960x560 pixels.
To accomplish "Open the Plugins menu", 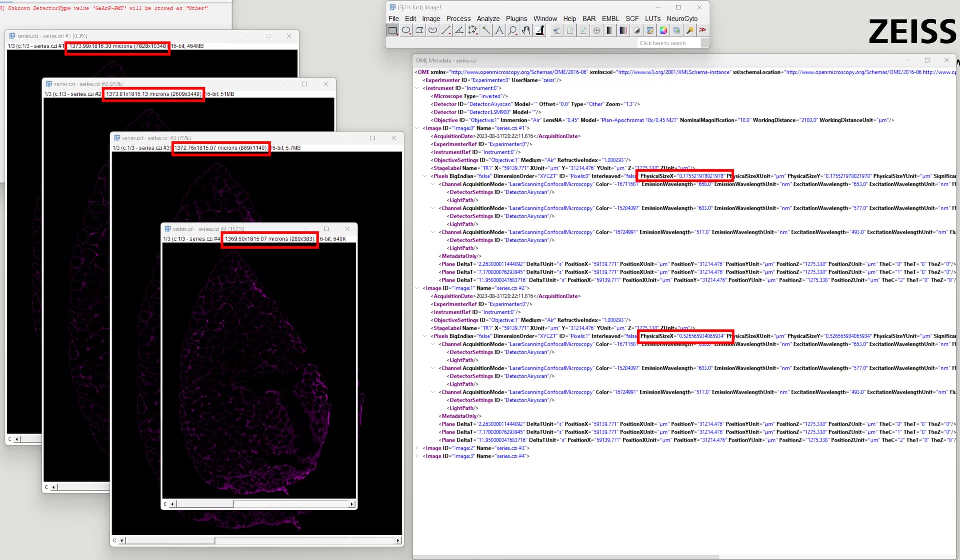I will [x=516, y=18].
